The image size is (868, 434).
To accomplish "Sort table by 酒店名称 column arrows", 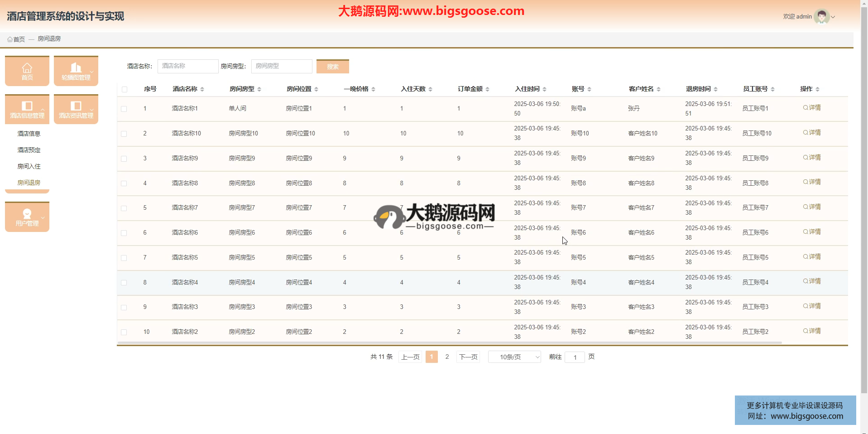I will (x=202, y=89).
